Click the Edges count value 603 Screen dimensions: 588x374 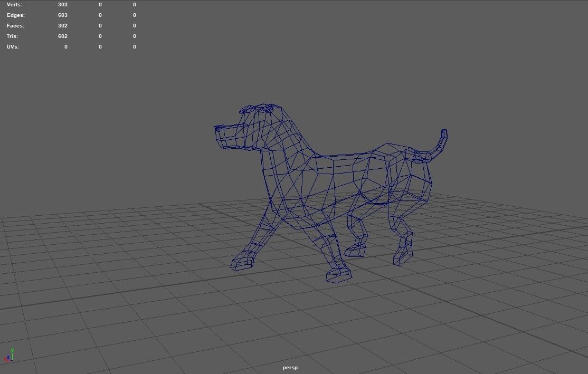63,15
